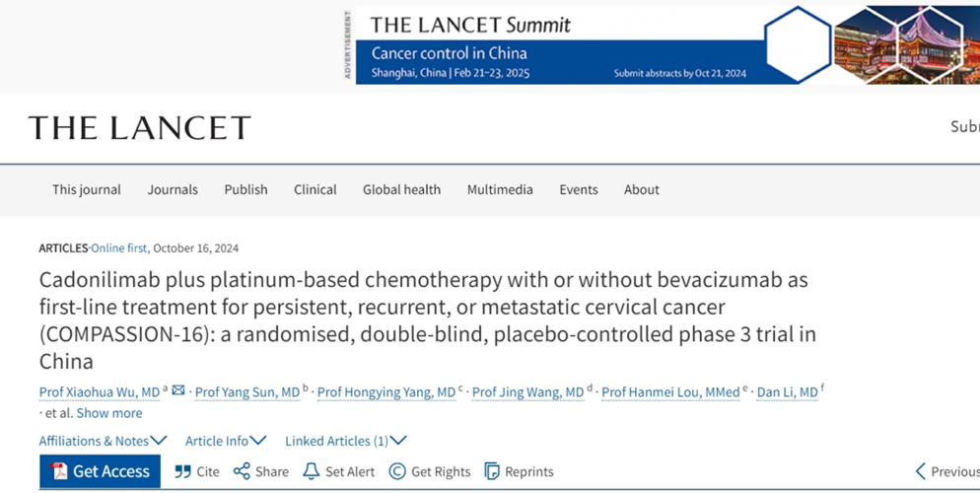
Task: Open Prof Hanmei Lou author link
Action: click(x=670, y=392)
